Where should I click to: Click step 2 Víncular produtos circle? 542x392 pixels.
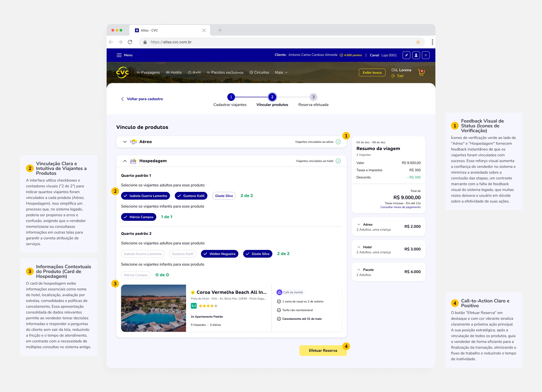[272, 97]
